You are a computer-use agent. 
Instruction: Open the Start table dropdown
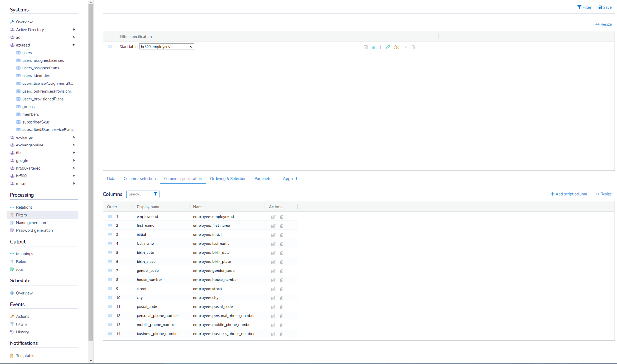click(166, 47)
